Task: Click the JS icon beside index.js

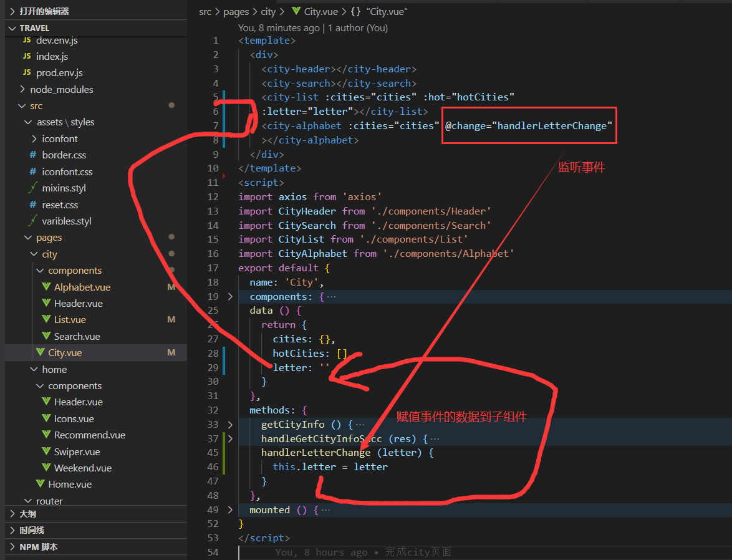Action: [27, 56]
